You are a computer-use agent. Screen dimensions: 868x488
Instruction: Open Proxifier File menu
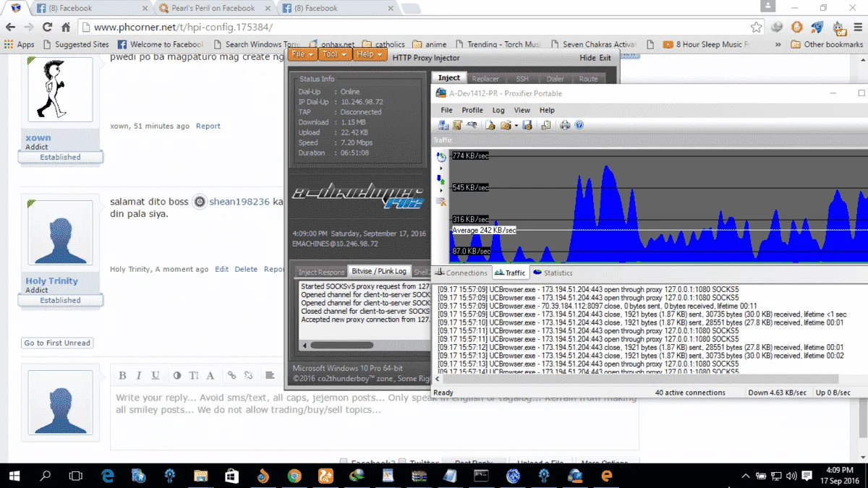pos(446,110)
